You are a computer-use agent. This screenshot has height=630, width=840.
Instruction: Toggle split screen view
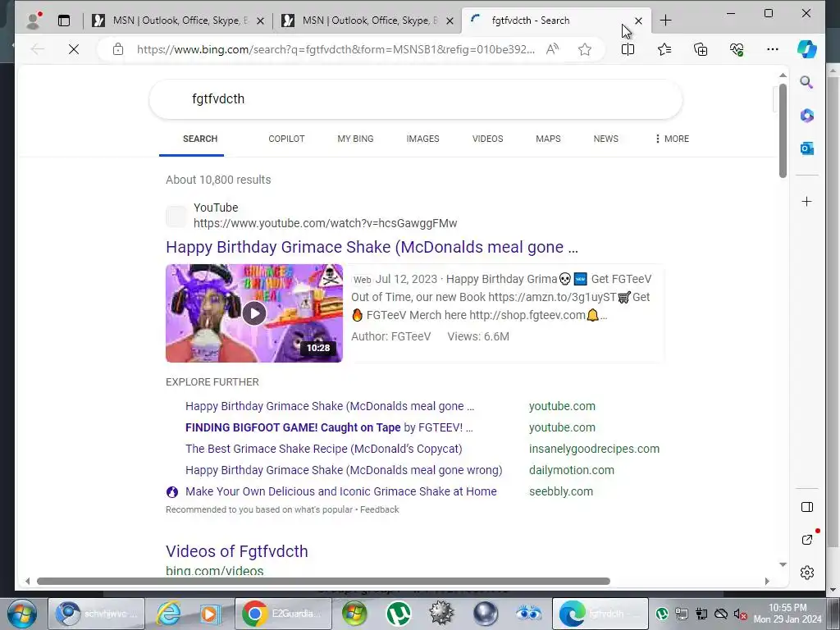pyautogui.click(x=628, y=49)
